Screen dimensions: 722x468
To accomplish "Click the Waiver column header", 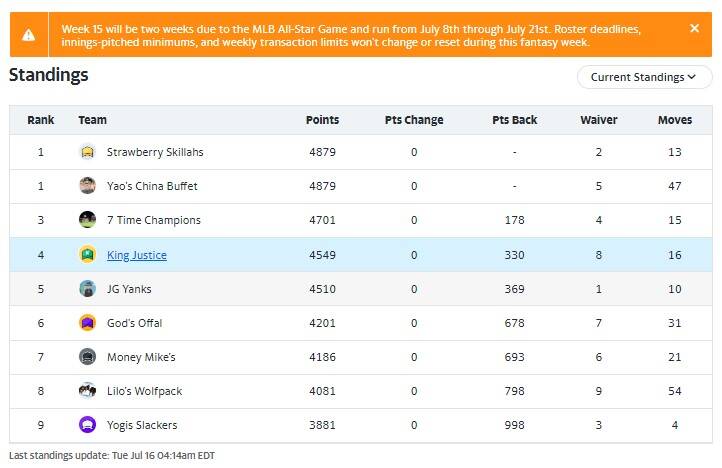I will click(599, 120).
